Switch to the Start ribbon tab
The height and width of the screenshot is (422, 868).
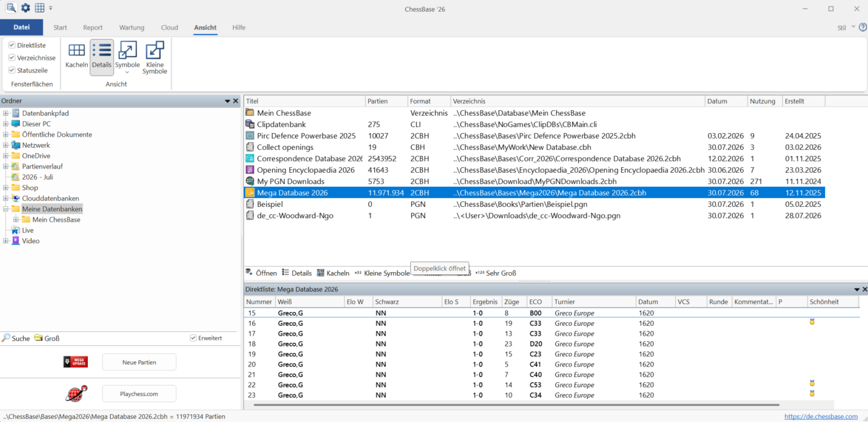(x=60, y=27)
